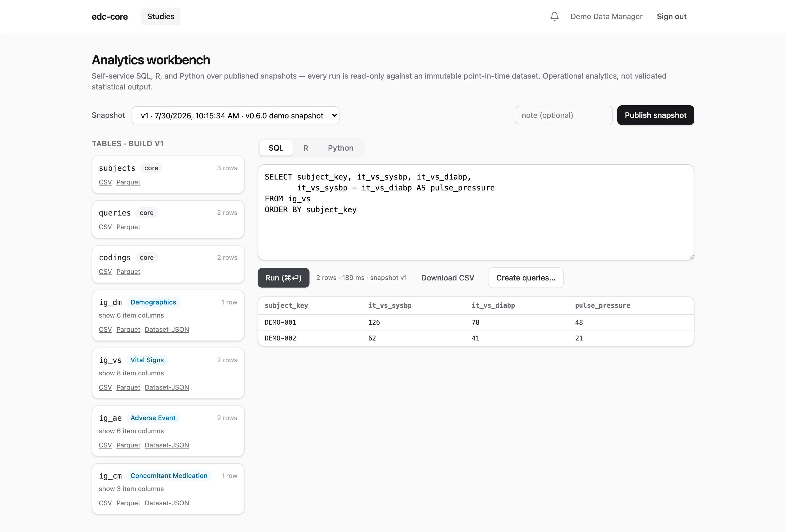Click the Demographics tag on ig_dm
The height and width of the screenshot is (532, 786).
point(153,302)
